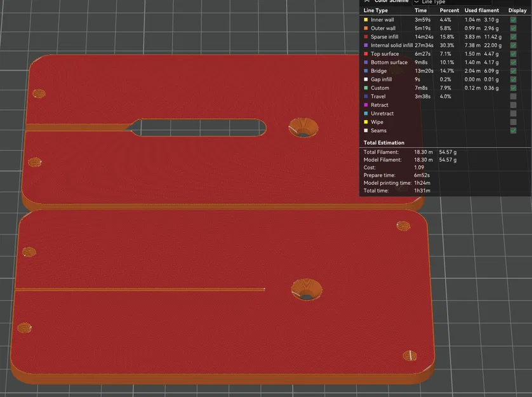This screenshot has width=532, height=397.
Task: Toggle Sparse infill display checkbox
Action: pyautogui.click(x=513, y=37)
